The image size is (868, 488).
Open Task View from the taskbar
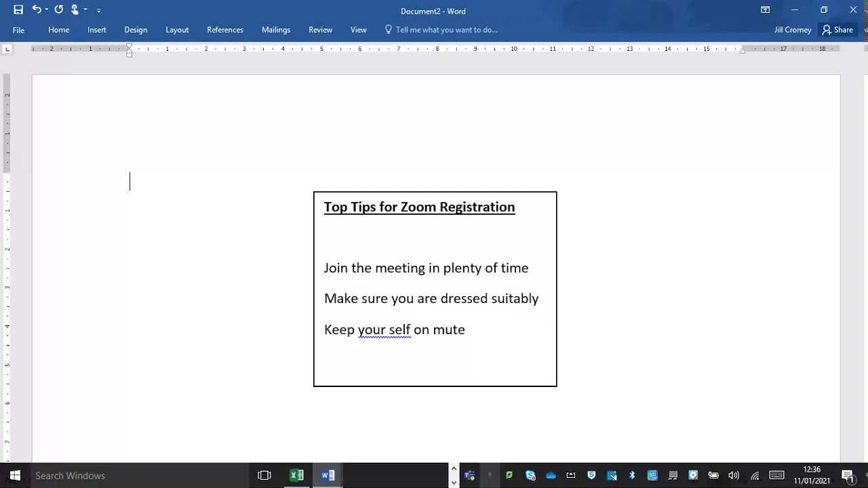(x=264, y=475)
